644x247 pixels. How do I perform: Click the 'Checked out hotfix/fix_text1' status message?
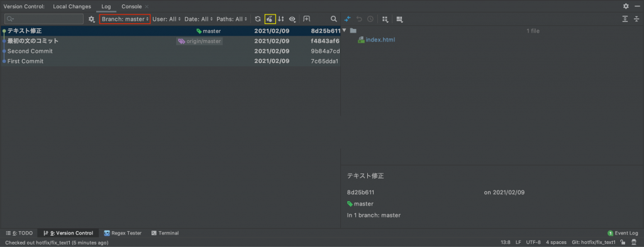(x=57, y=243)
